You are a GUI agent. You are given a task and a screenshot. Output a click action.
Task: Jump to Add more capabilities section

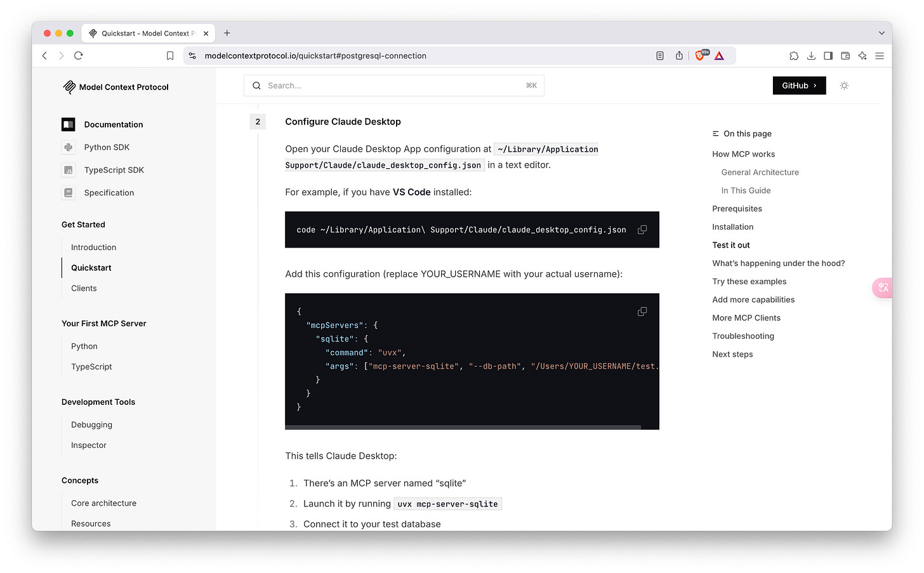tap(753, 300)
